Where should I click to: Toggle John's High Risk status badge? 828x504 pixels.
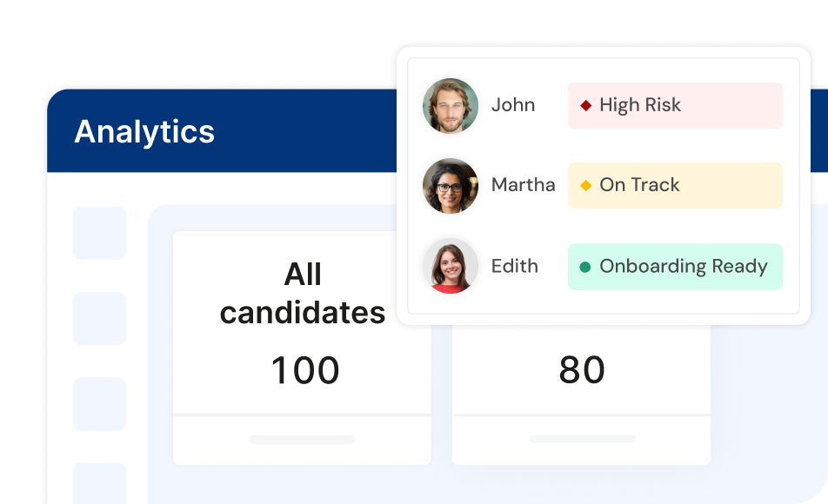tap(675, 104)
